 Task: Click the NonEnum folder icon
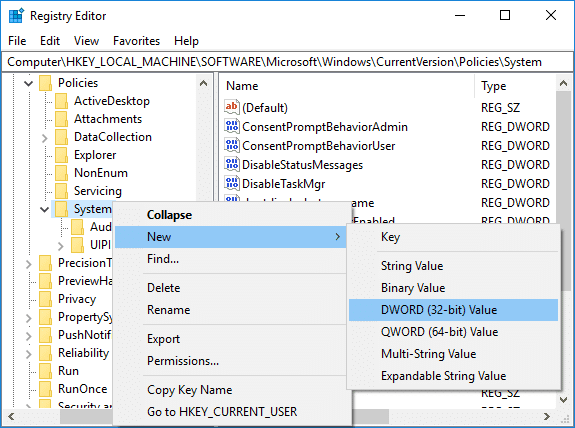[x=61, y=173]
